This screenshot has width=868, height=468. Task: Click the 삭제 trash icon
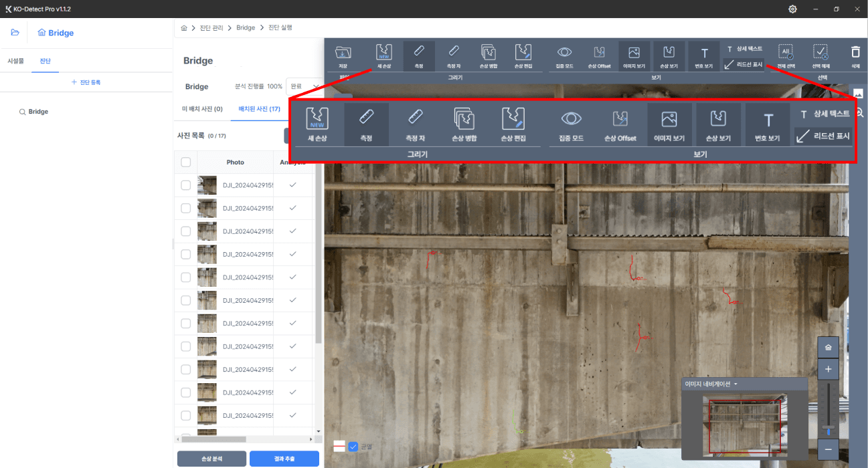[x=855, y=55]
